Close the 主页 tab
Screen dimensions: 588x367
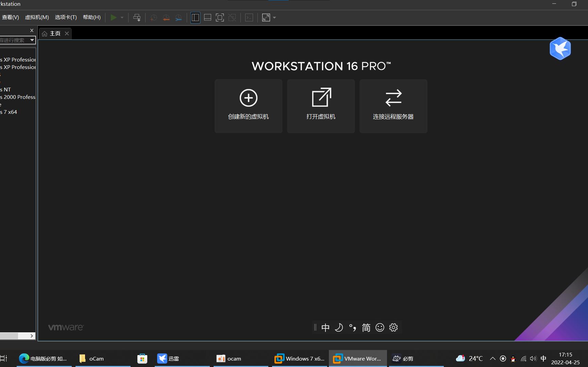(67, 33)
